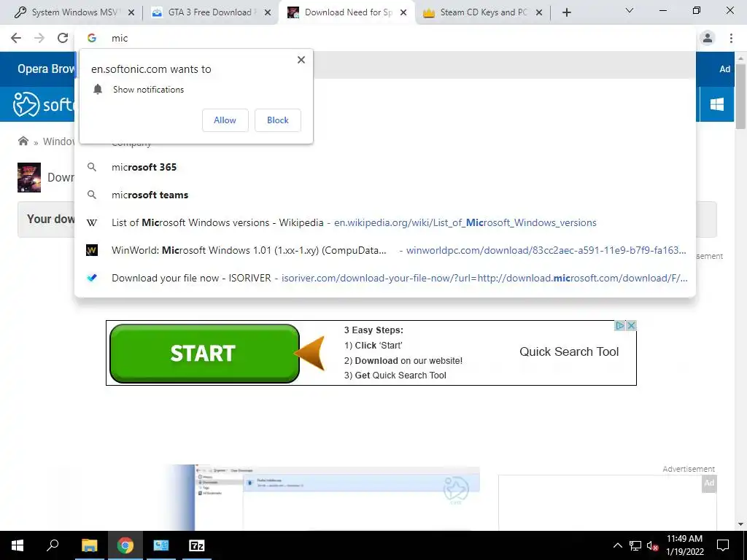747x560 pixels.
Task: Click Chrome icon in taskbar
Action: 125,545
